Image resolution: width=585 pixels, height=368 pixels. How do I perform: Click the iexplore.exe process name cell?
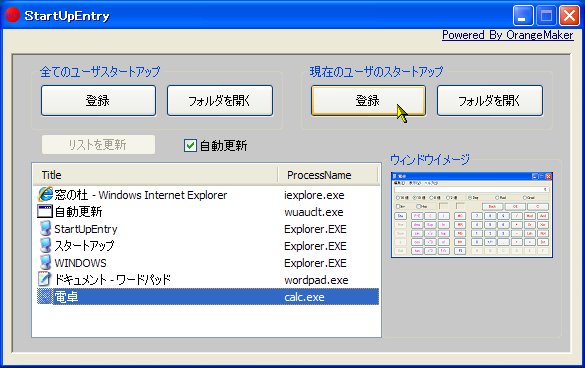[x=314, y=195]
